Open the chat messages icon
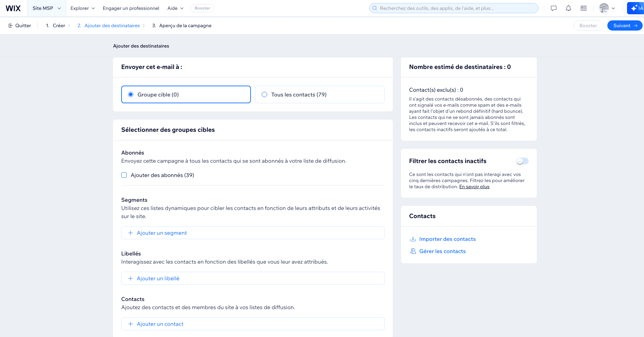 554,8
